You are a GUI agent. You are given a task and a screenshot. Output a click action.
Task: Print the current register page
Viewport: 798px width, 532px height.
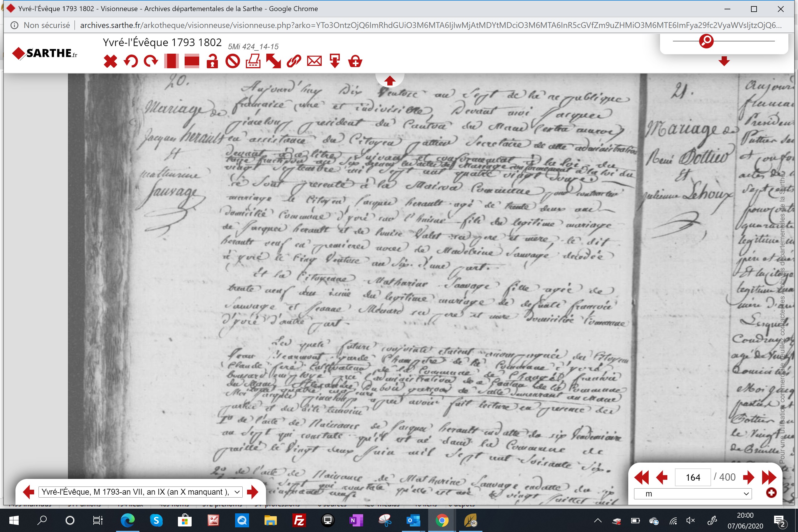click(x=253, y=62)
